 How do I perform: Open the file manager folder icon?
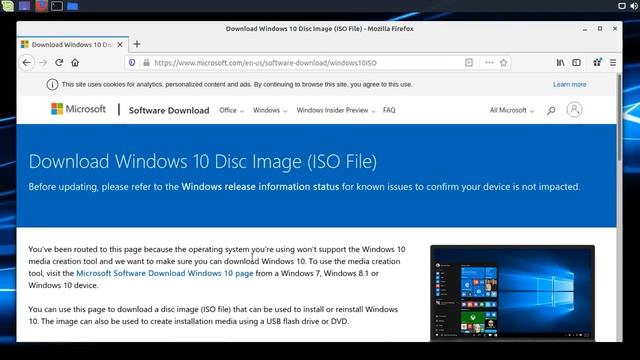click(x=73, y=6)
